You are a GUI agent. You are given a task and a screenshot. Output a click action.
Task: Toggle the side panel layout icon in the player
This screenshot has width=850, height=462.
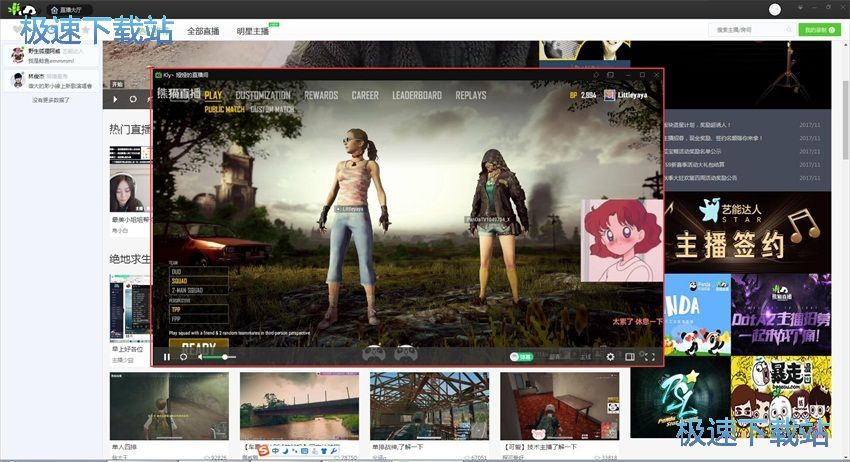pyautogui.click(x=629, y=357)
